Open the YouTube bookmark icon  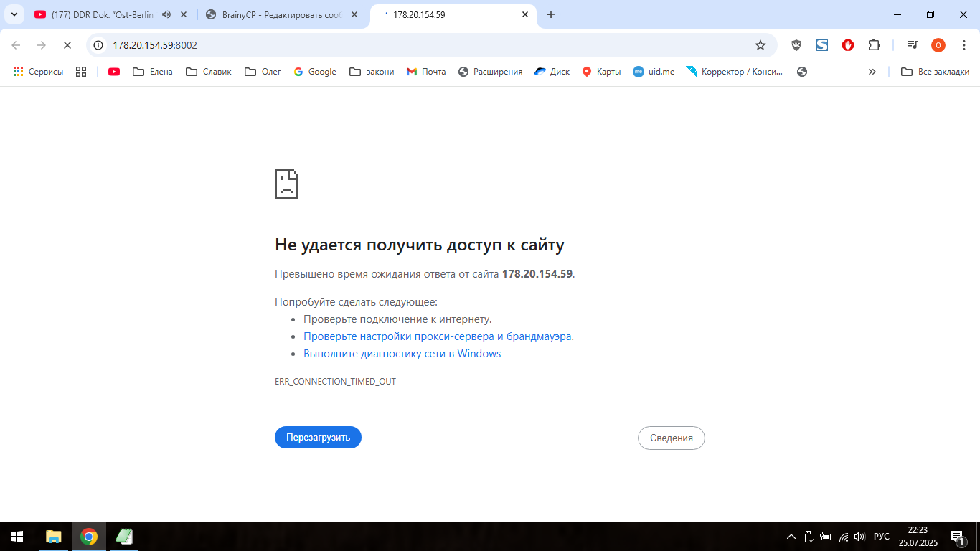coord(114,72)
